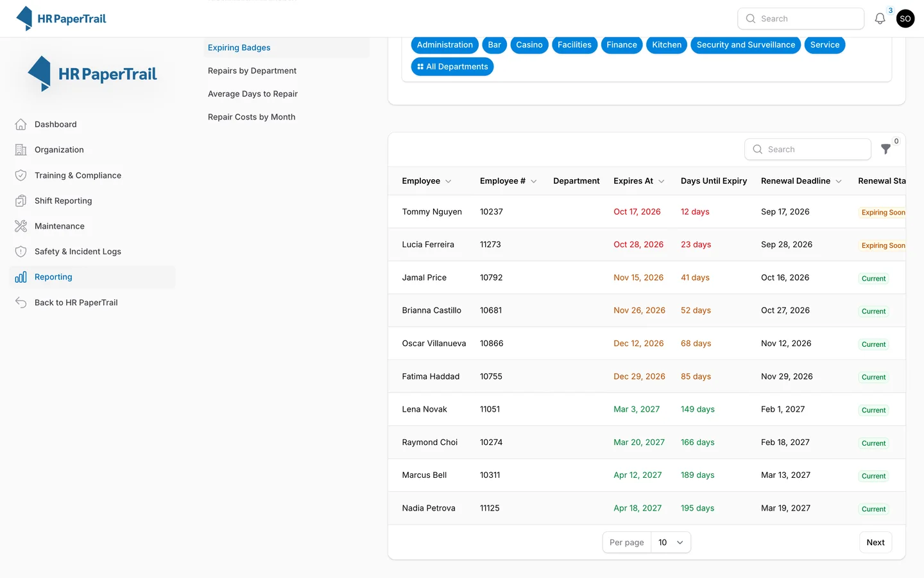Sort by the Expires At column header
Image resolution: width=924 pixels, height=578 pixels.
point(639,181)
